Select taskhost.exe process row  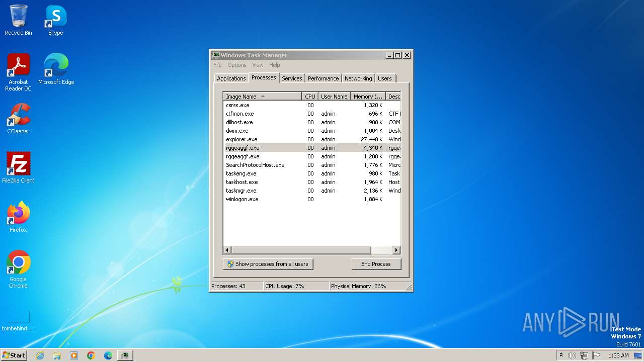pyautogui.click(x=312, y=182)
